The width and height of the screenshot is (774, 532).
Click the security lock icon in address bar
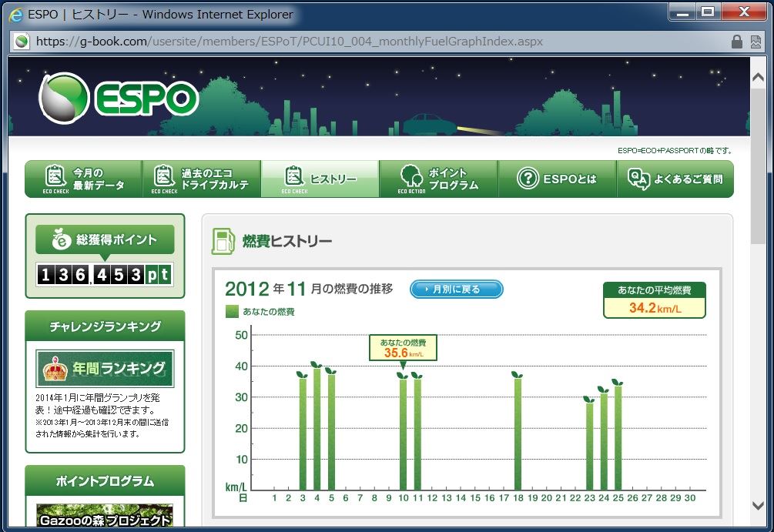(736, 42)
